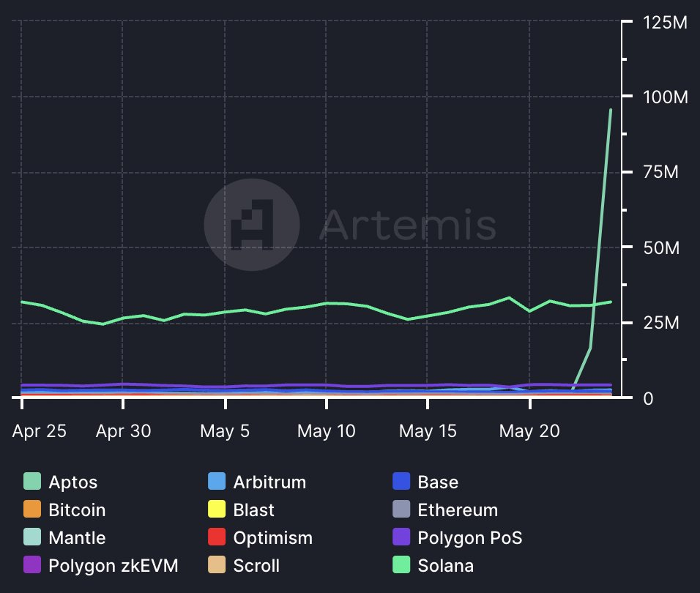The height and width of the screenshot is (593, 700).
Task: Click the Blast legend color swatch
Action: click(x=217, y=509)
